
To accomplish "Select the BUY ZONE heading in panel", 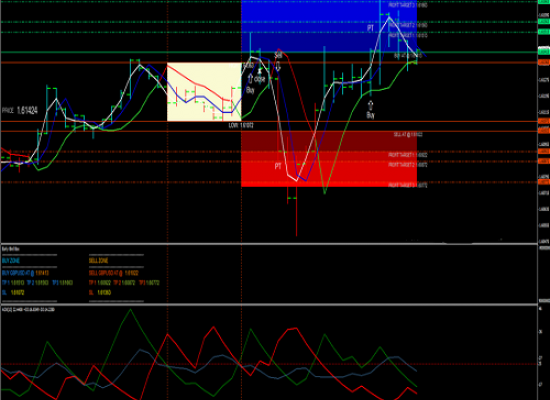I will coord(11,261).
